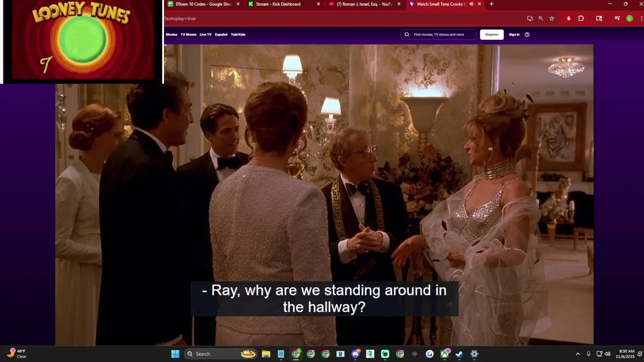Go to TV Shows in the Tubi navigation

pyautogui.click(x=188, y=35)
